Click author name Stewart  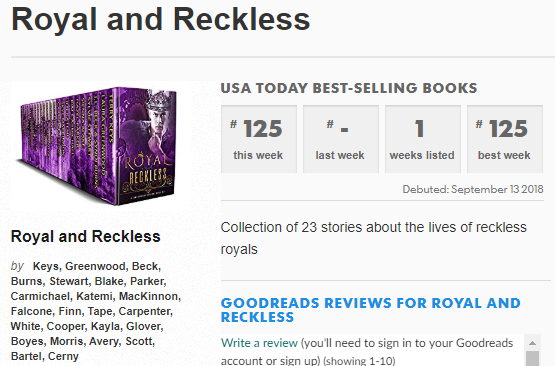coord(69,281)
